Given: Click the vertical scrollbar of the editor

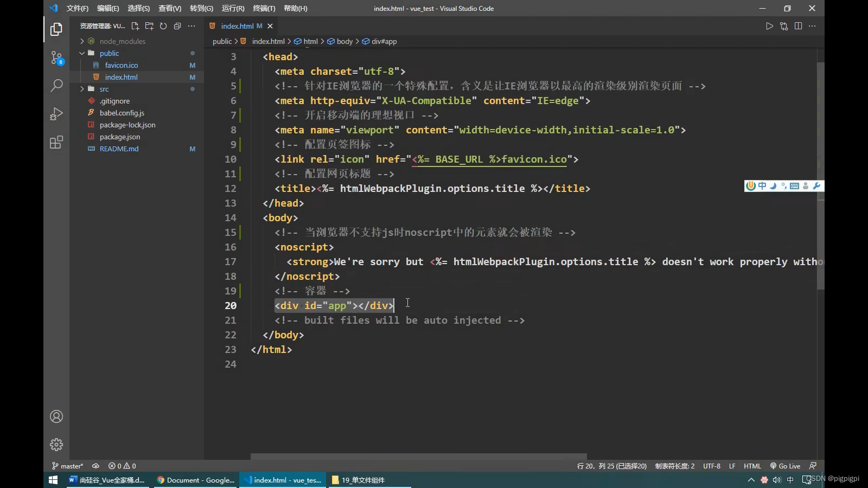Looking at the screenshot, I should pos(821,176).
